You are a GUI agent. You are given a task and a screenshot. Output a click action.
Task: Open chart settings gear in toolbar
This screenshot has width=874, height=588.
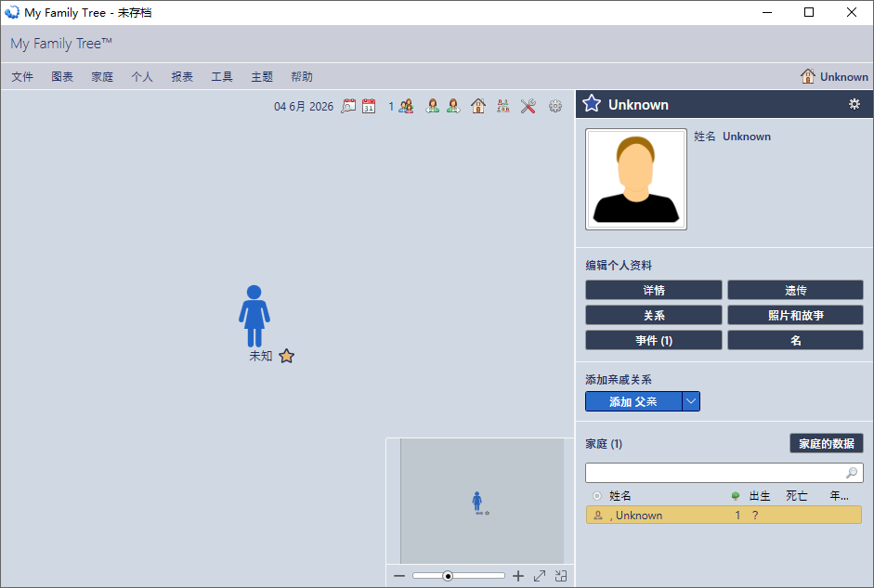pyautogui.click(x=555, y=106)
